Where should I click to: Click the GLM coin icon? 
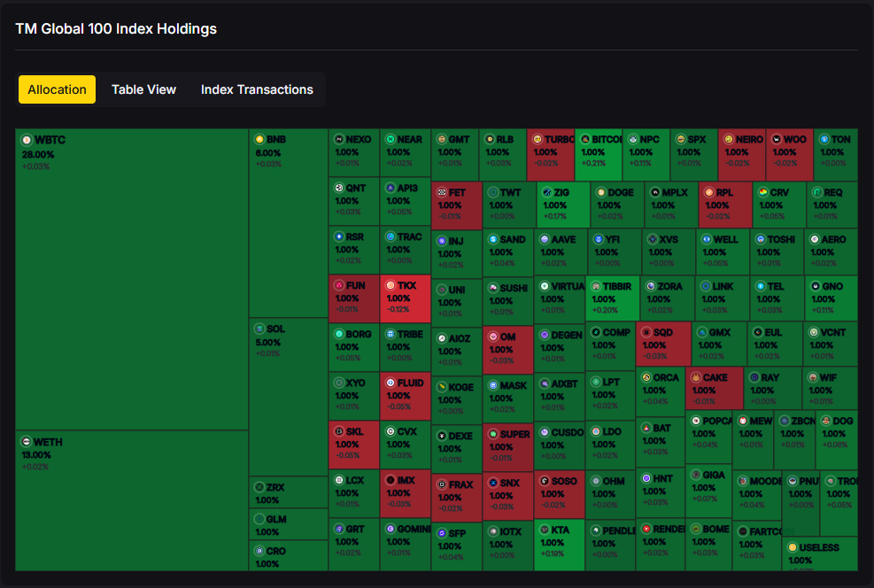[x=259, y=519]
